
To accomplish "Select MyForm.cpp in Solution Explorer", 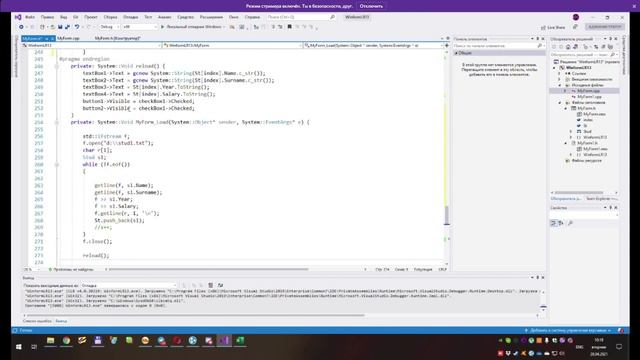I will (588, 91).
